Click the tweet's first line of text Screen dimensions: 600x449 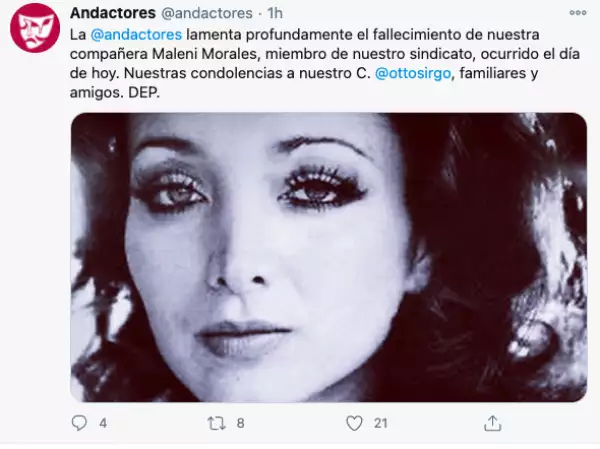(305, 35)
